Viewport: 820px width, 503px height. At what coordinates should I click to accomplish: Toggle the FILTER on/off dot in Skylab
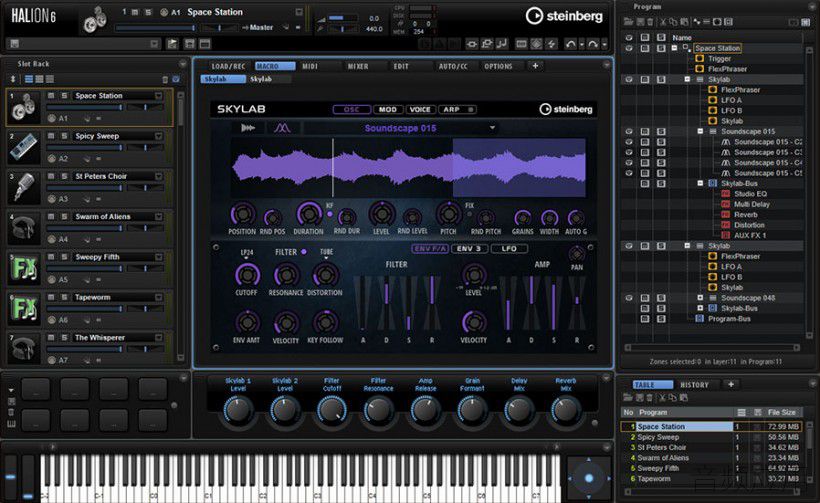coord(303,252)
